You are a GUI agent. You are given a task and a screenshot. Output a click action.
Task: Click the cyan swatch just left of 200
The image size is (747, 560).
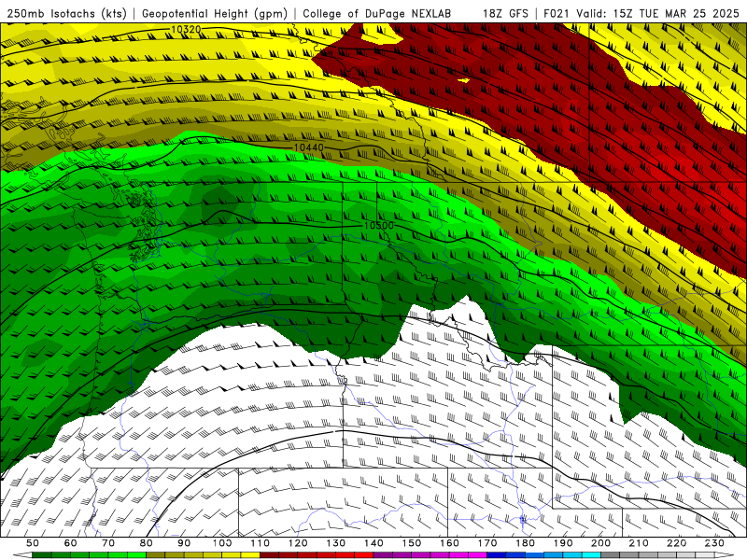coord(591,555)
